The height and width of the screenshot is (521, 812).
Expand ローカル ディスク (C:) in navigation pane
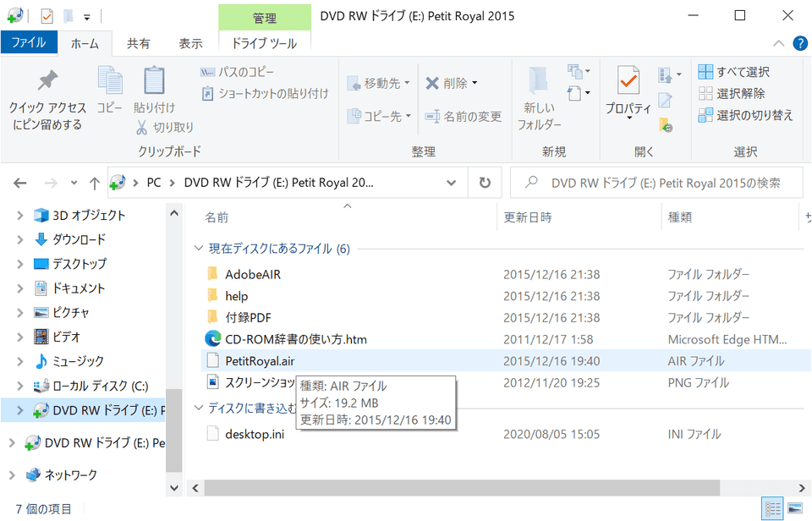coord(19,386)
